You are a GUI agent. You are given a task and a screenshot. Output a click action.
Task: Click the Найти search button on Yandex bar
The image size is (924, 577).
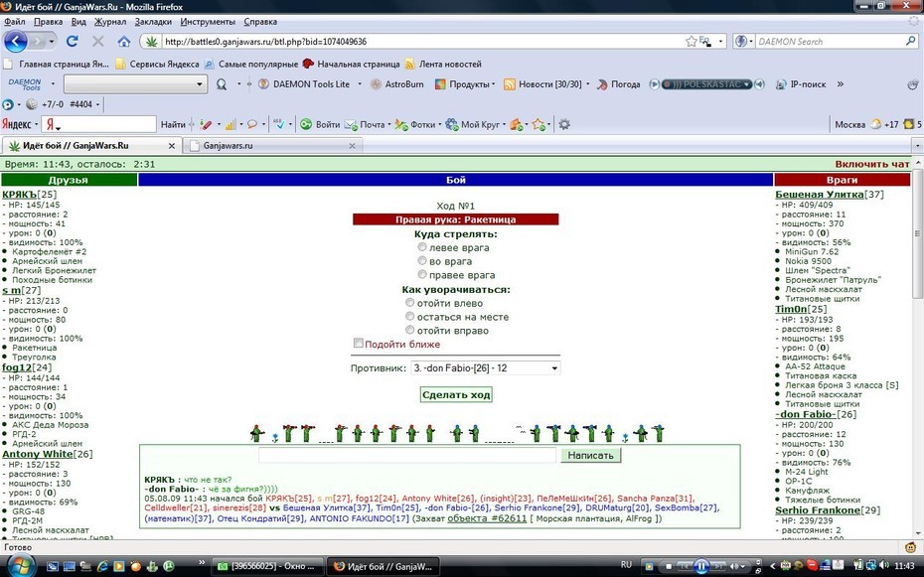tap(173, 124)
